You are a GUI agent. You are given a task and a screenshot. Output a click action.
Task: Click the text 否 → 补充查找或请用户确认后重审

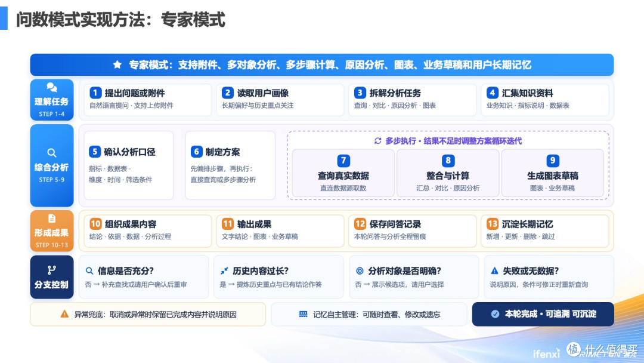coord(136,284)
